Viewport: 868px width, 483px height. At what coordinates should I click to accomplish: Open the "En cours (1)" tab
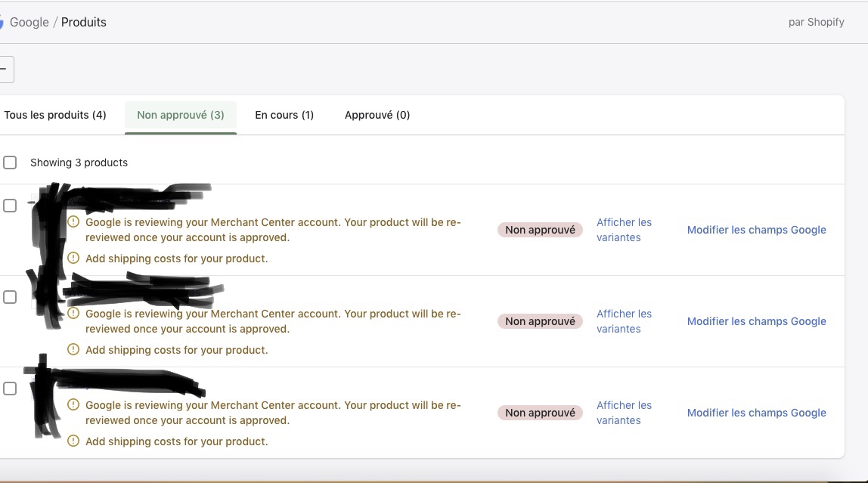tap(284, 115)
